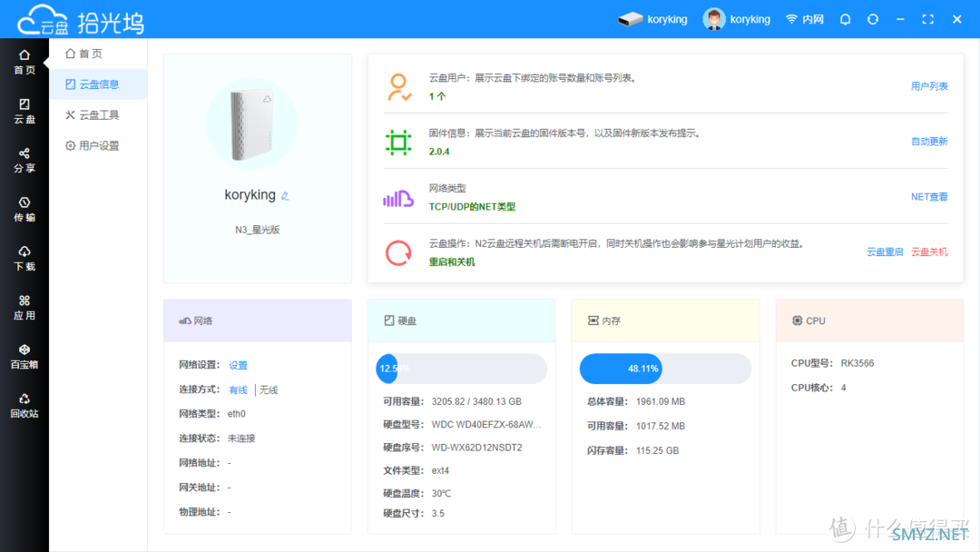The height and width of the screenshot is (552, 980).
Task: Click the CPU model RK3566 value
Action: click(857, 363)
